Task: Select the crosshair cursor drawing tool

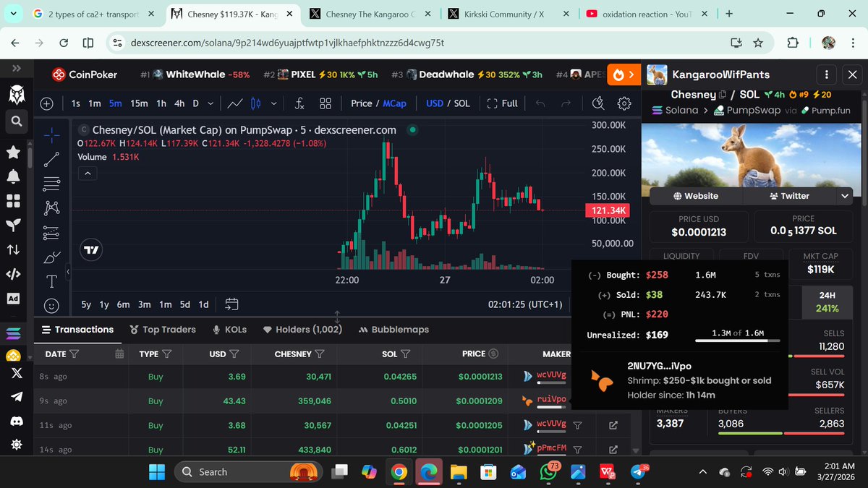Action: click(x=51, y=134)
